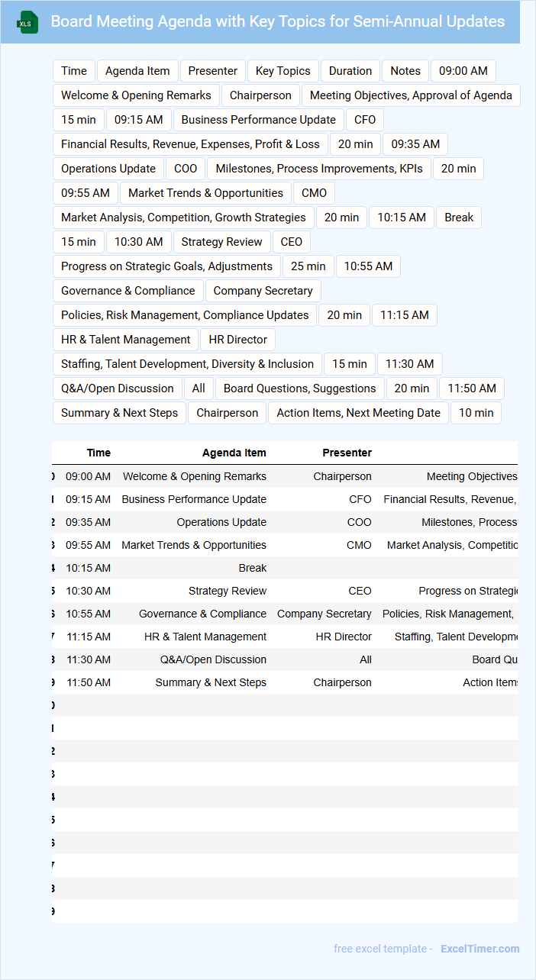Image resolution: width=536 pixels, height=980 pixels.
Task: Click 'Action Items, Next Meeting Date' chip
Action: coord(359,413)
